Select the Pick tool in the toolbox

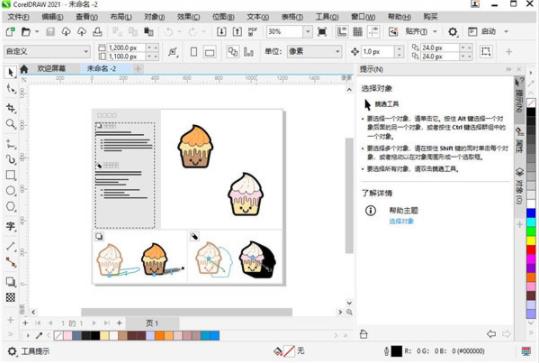(11, 72)
